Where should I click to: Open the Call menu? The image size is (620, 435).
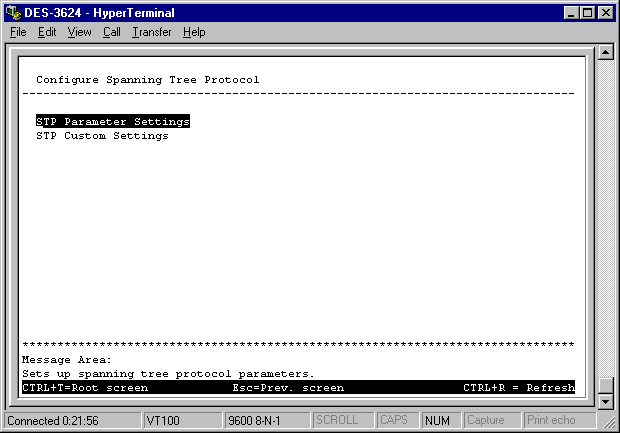[x=111, y=32]
